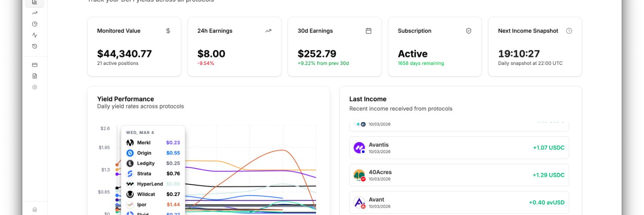Click the Origin logo in chart tooltip
Image resolution: width=644 pixels, height=215 pixels.
pos(130,153)
